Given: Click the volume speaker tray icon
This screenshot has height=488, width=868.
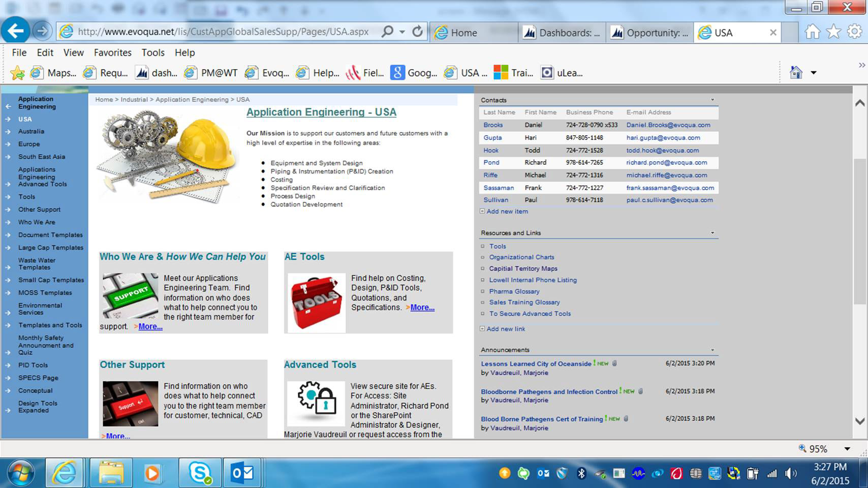Looking at the screenshot, I should pos(791,474).
